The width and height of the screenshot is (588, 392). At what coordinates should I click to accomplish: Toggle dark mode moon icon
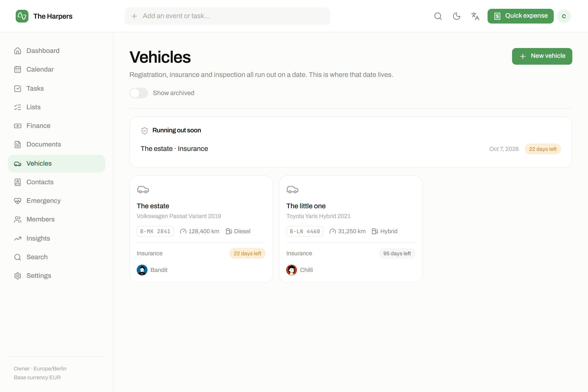[x=456, y=16]
